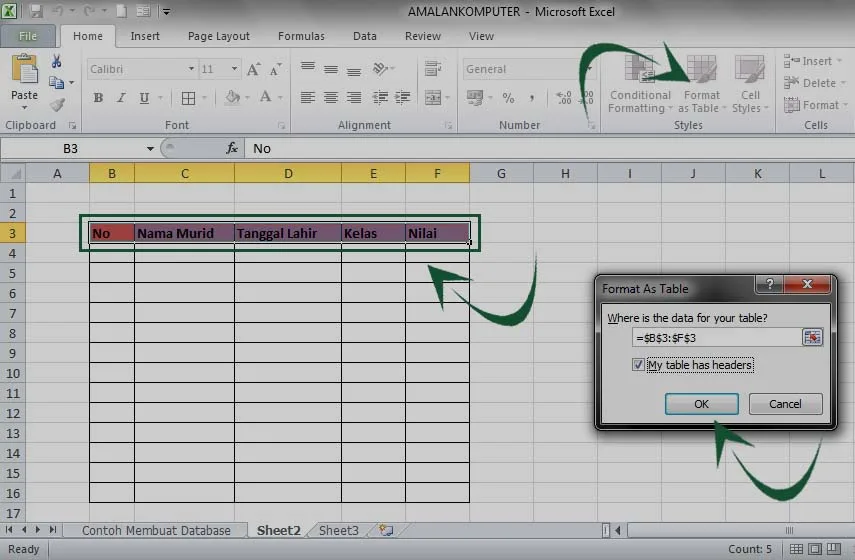Click Align Text Left icon
The width and height of the screenshot is (855, 560).
[x=308, y=98]
